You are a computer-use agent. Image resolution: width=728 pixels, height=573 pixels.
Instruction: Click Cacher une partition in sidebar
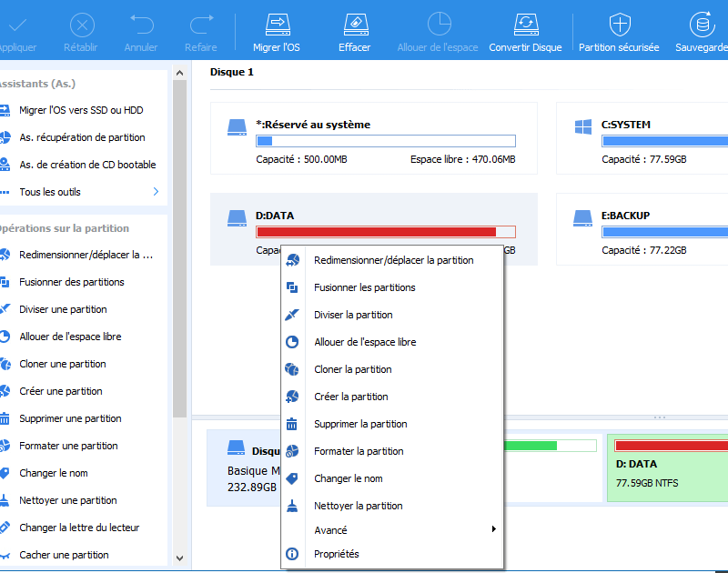(x=64, y=555)
